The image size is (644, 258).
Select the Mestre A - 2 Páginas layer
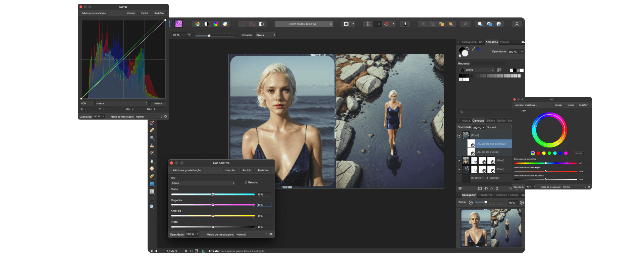tap(485, 178)
